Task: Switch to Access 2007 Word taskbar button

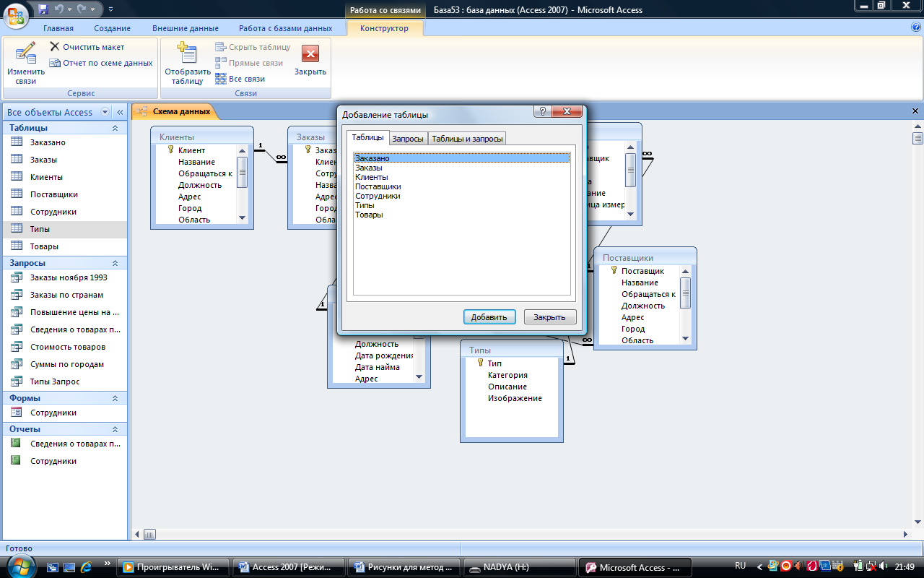Action: 289,567
